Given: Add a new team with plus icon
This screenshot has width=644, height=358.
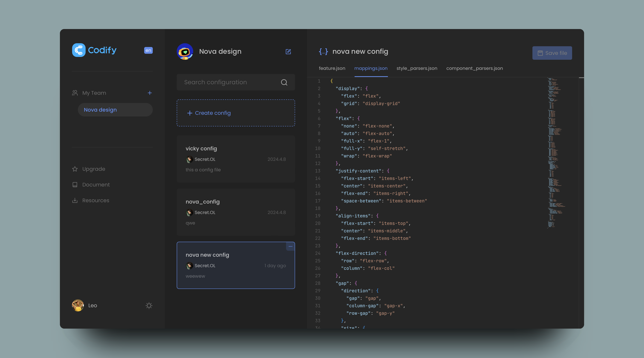Looking at the screenshot, I should click(150, 93).
